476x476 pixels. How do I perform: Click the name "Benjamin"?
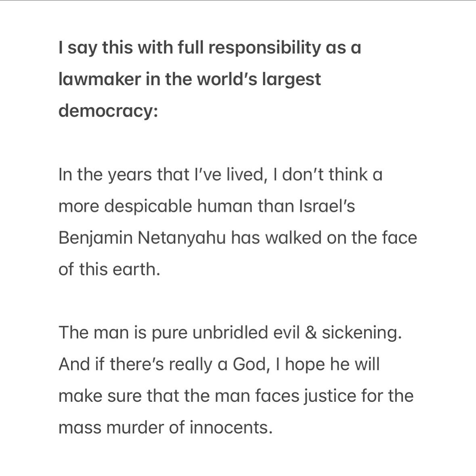[96, 238]
